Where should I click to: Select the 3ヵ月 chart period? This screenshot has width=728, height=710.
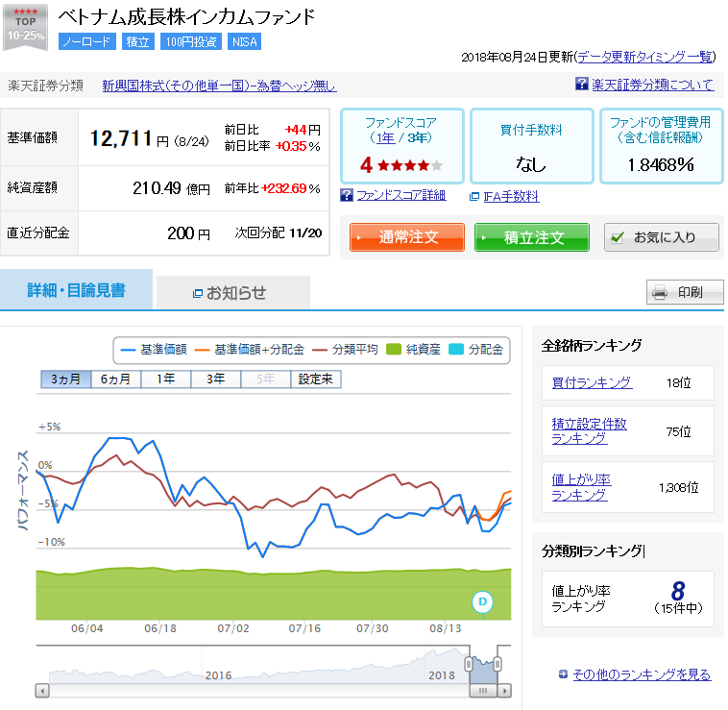[66, 379]
